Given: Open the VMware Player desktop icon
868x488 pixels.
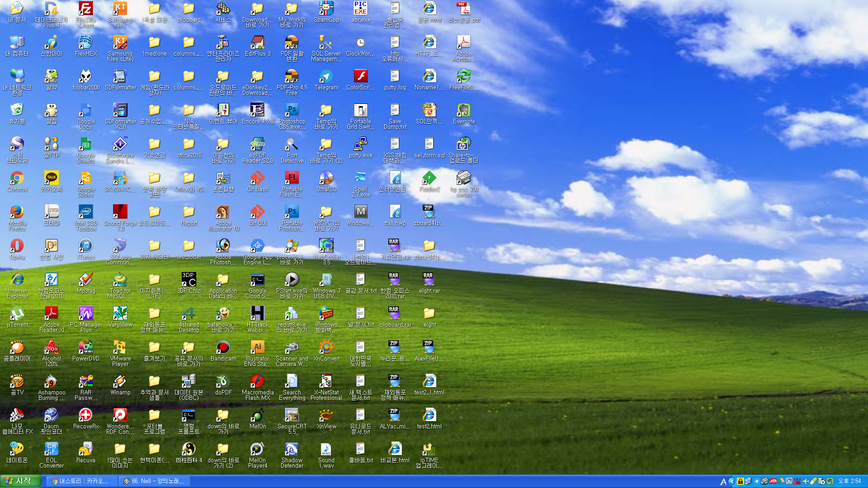Looking at the screenshot, I should [x=120, y=353].
